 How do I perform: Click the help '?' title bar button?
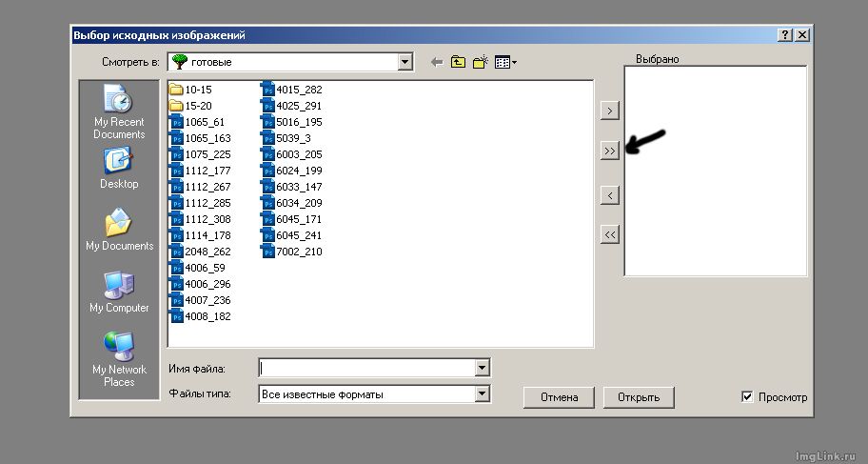coord(784,35)
